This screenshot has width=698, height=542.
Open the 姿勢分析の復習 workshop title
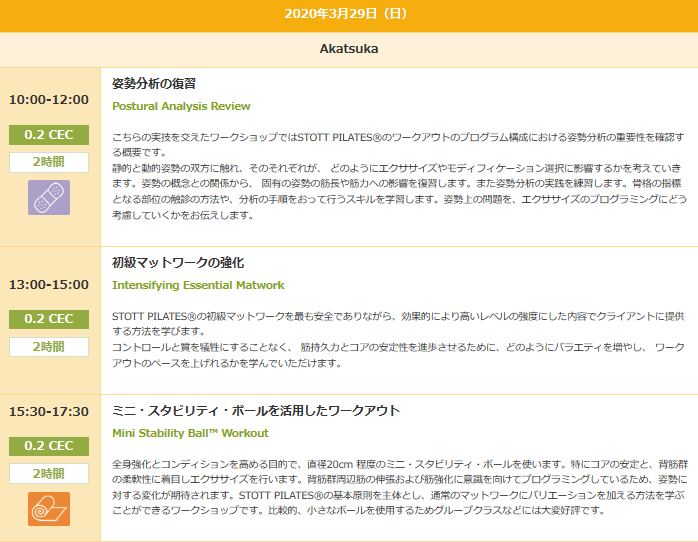pyautogui.click(x=154, y=84)
